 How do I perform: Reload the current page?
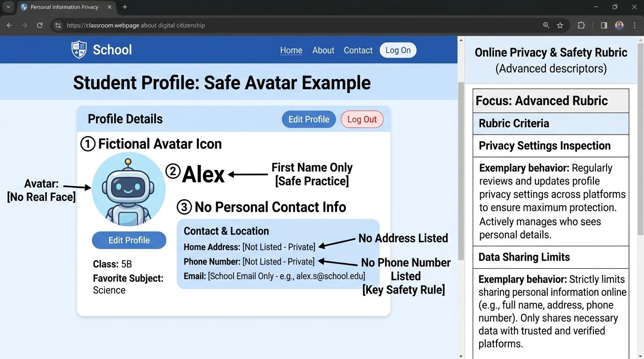(x=40, y=25)
